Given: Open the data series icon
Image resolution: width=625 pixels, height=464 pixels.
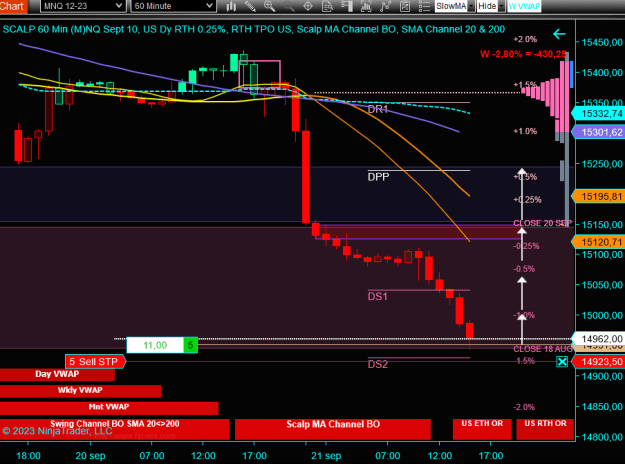Looking at the screenshot, I should pos(366,6).
